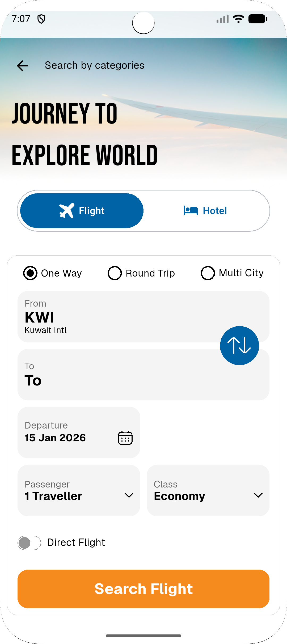Viewport: 287px width, 644px height.
Task: Enable the Direct Flight switch
Action: point(29,543)
